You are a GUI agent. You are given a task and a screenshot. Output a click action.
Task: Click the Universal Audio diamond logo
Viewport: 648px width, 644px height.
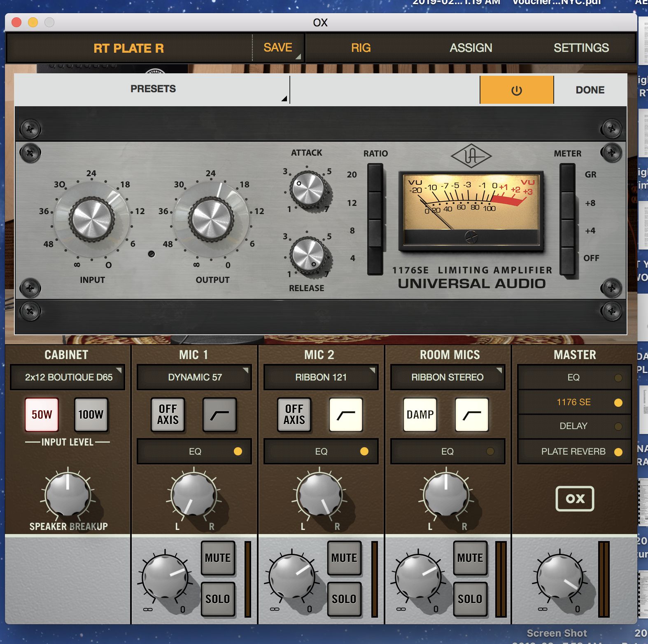coord(471,156)
